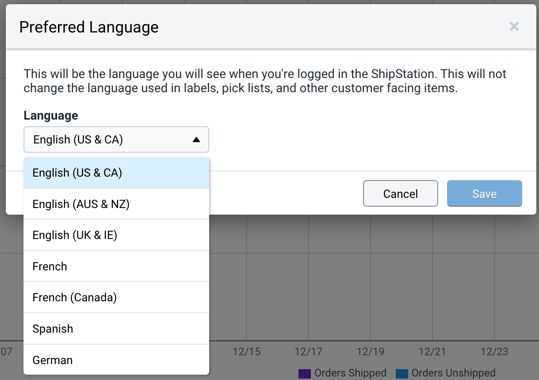Close the Preferred Language dialog with X
The width and height of the screenshot is (539, 380).
tap(514, 26)
